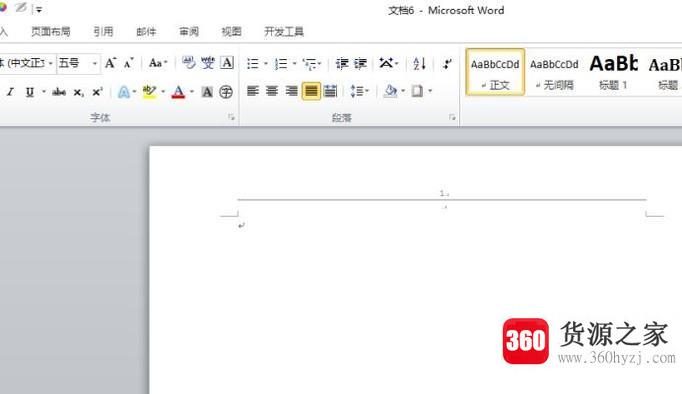Image resolution: width=682 pixels, height=394 pixels.
Task: Click the Character Border icon
Action: pos(227,63)
